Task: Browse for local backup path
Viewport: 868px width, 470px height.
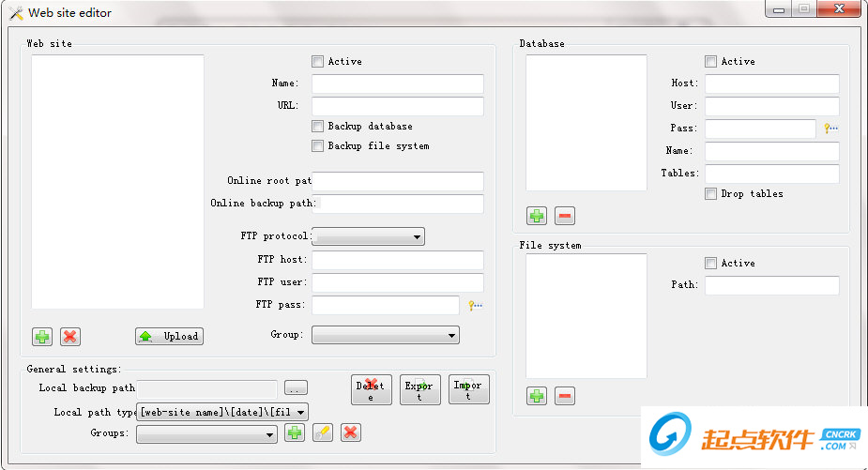Action: pyautogui.click(x=296, y=388)
